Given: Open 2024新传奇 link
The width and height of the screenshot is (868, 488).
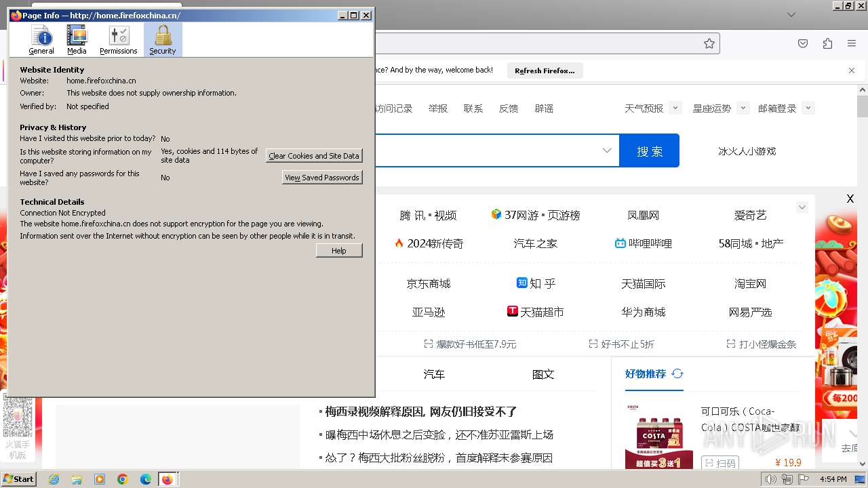Looking at the screenshot, I should [429, 243].
